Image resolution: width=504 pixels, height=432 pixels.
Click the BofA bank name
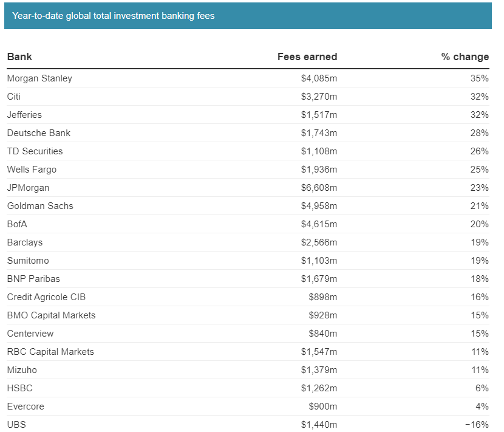[x=17, y=224]
